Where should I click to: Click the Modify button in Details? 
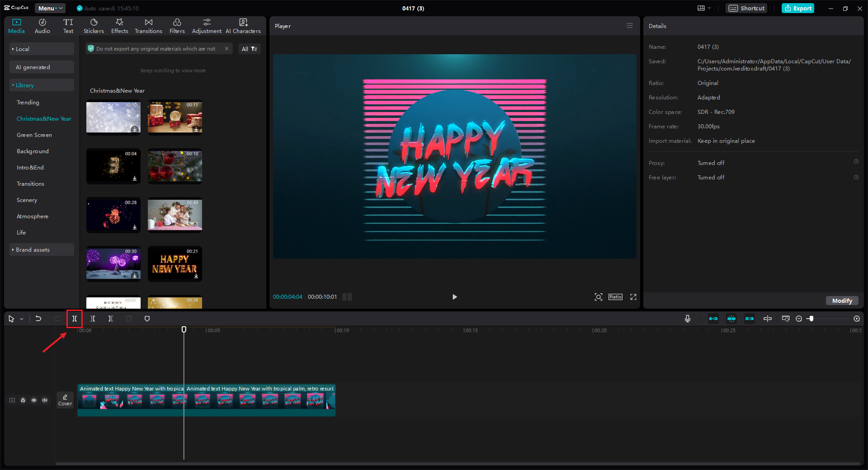842,301
